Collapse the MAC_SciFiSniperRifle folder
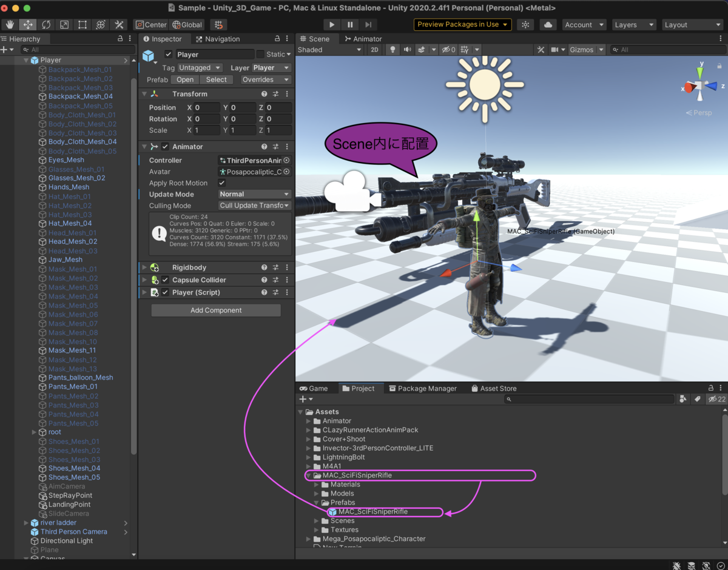 point(309,475)
